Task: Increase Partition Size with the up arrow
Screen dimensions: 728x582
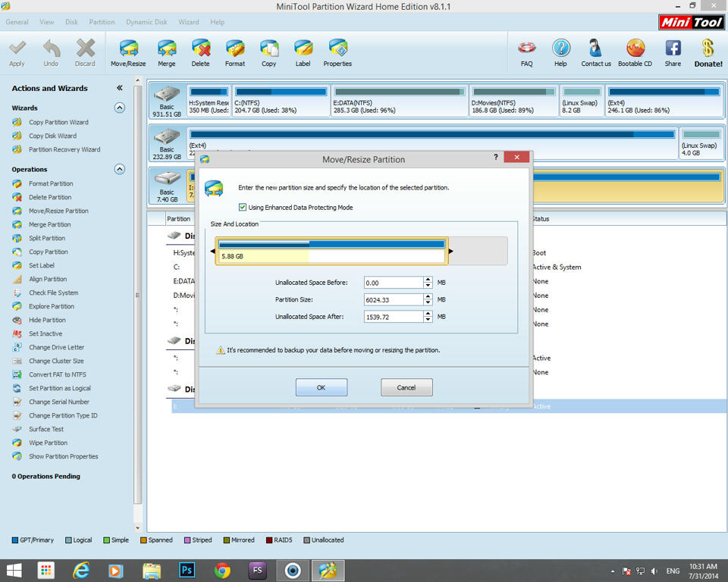Action: [x=428, y=296]
